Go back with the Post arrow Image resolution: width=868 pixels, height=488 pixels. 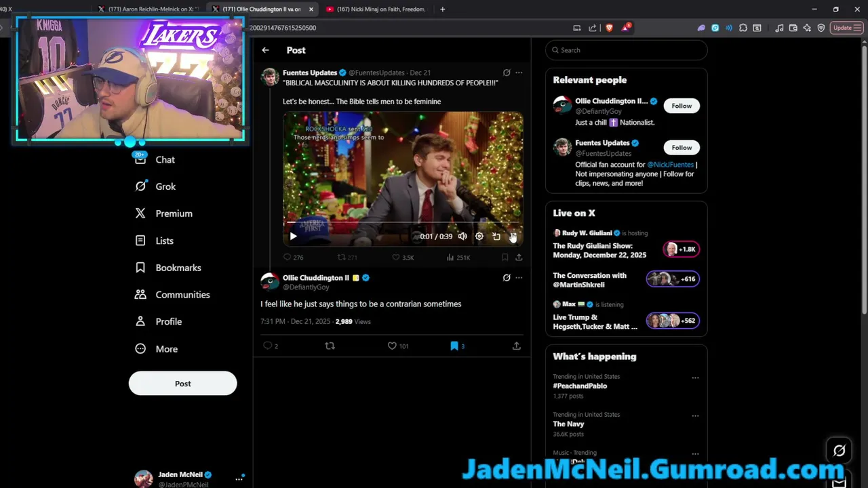(x=265, y=50)
